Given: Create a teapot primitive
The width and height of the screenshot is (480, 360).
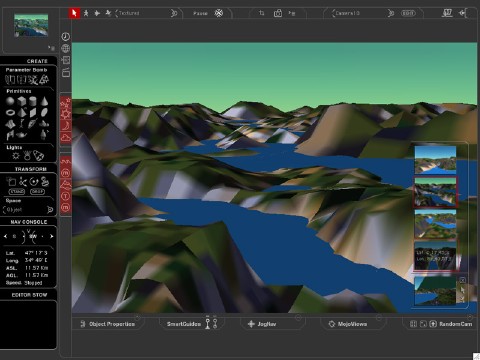Looking at the screenshot, I should (x=22, y=135).
